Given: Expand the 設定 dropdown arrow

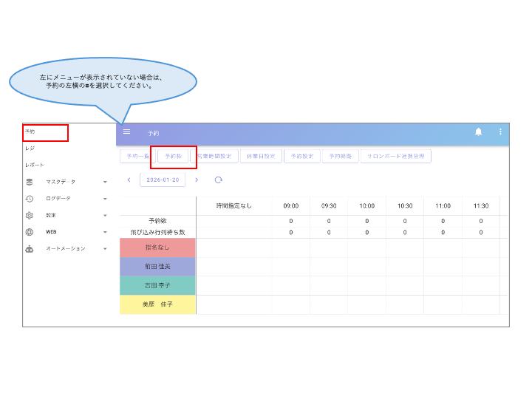Looking at the screenshot, I should pos(105,215).
